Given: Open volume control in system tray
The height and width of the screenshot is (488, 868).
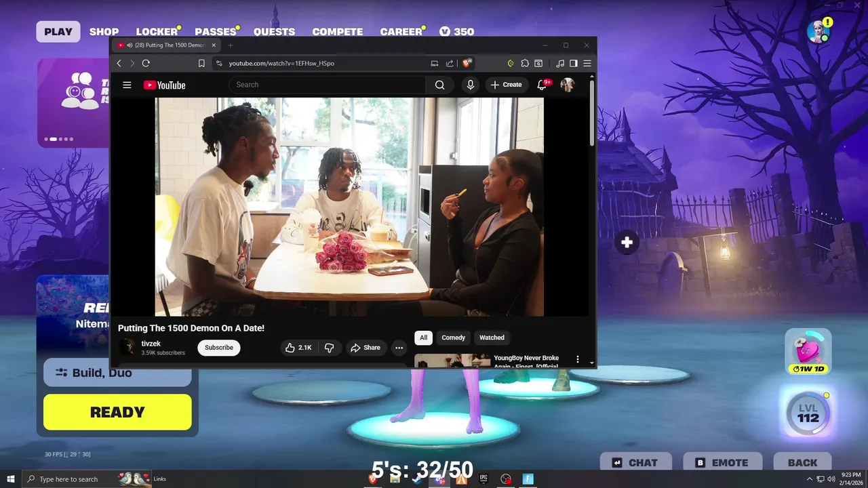Looking at the screenshot, I should 831,479.
